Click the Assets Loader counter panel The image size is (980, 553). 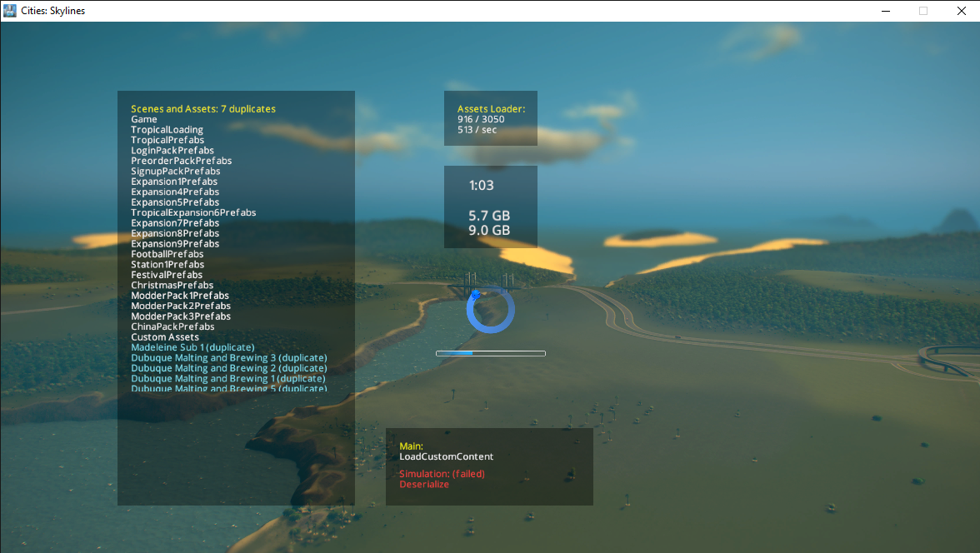tap(490, 117)
